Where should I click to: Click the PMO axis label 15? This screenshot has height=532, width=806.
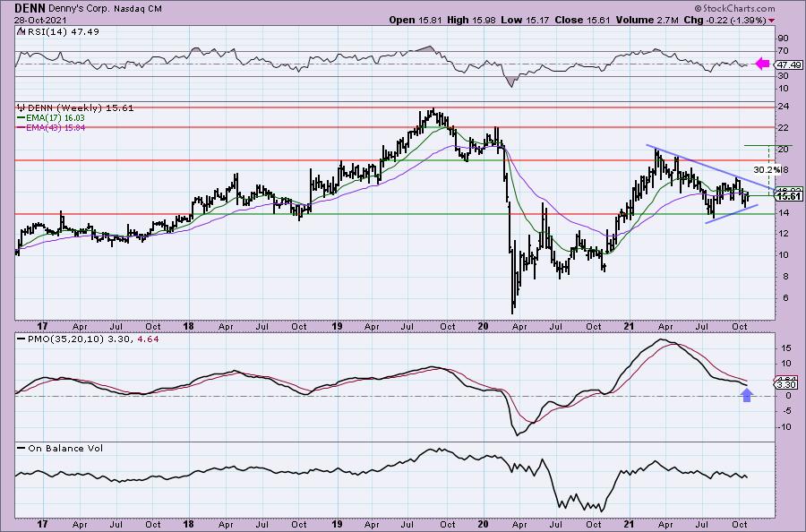(785, 348)
